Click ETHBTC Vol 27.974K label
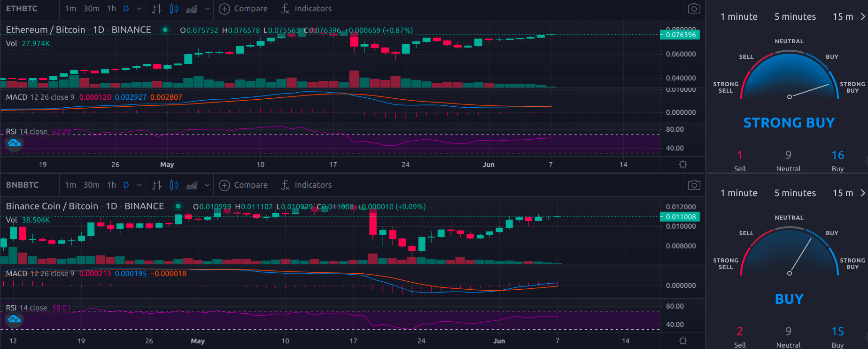The image size is (868, 349). tap(28, 43)
